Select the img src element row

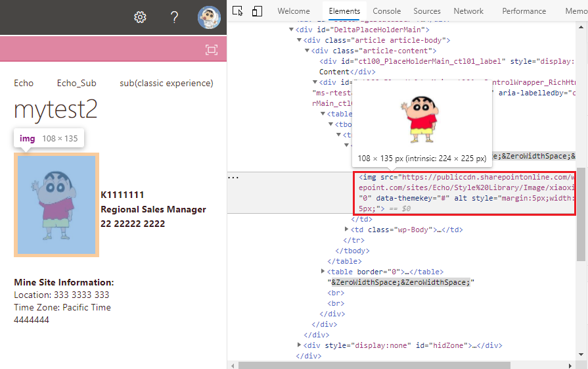pos(464,193)
